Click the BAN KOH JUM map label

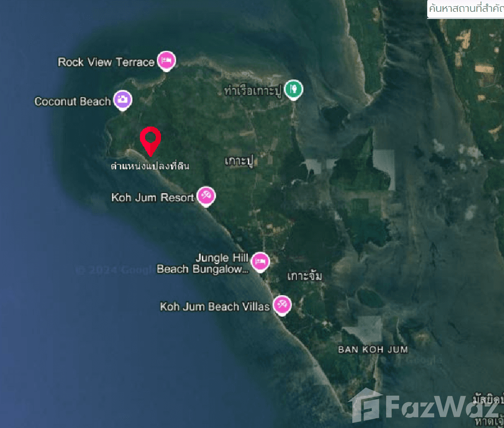373,350
